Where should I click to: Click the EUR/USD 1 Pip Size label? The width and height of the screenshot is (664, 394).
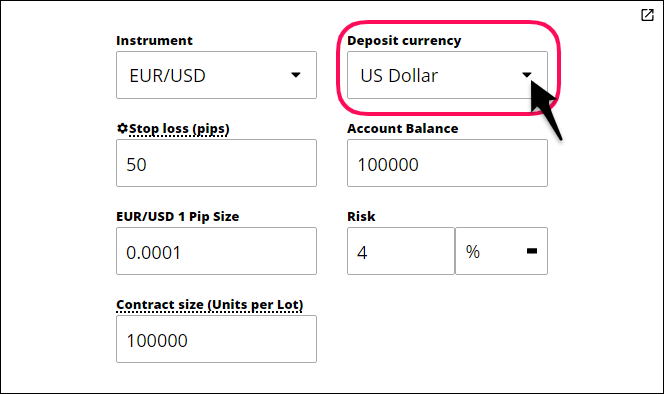pos(177,216)
